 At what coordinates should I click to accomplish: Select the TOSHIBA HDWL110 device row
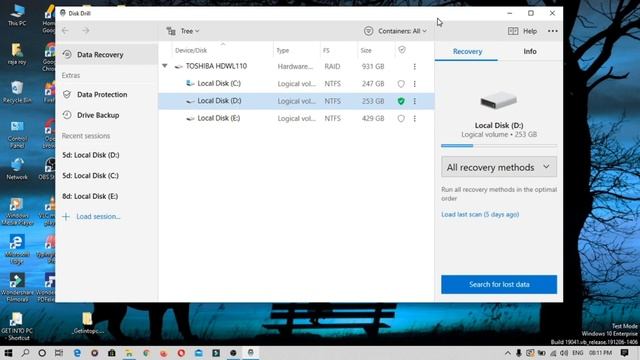pos(296,66)
